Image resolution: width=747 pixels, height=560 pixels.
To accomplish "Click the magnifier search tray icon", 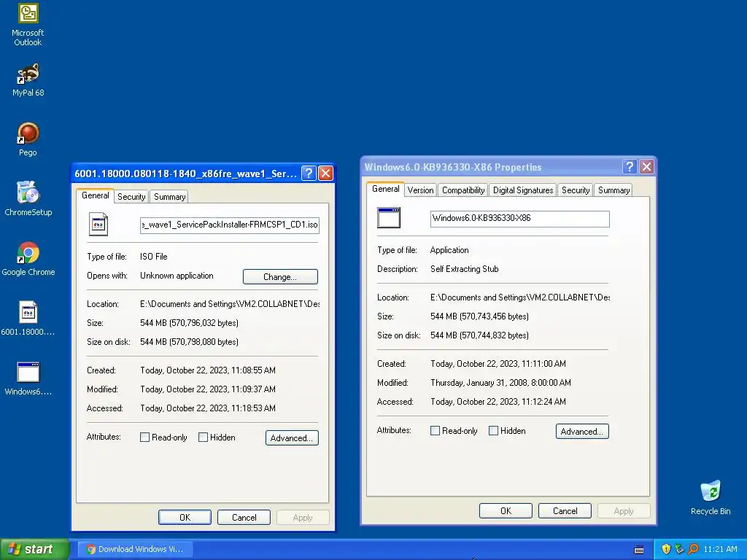I will (693, 549).
